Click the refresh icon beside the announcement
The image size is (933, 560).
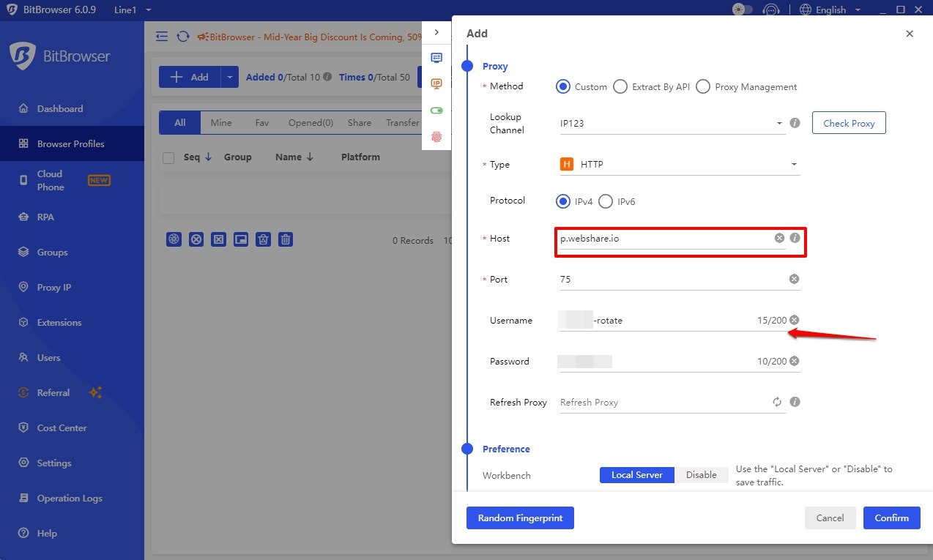coord(182,37)
